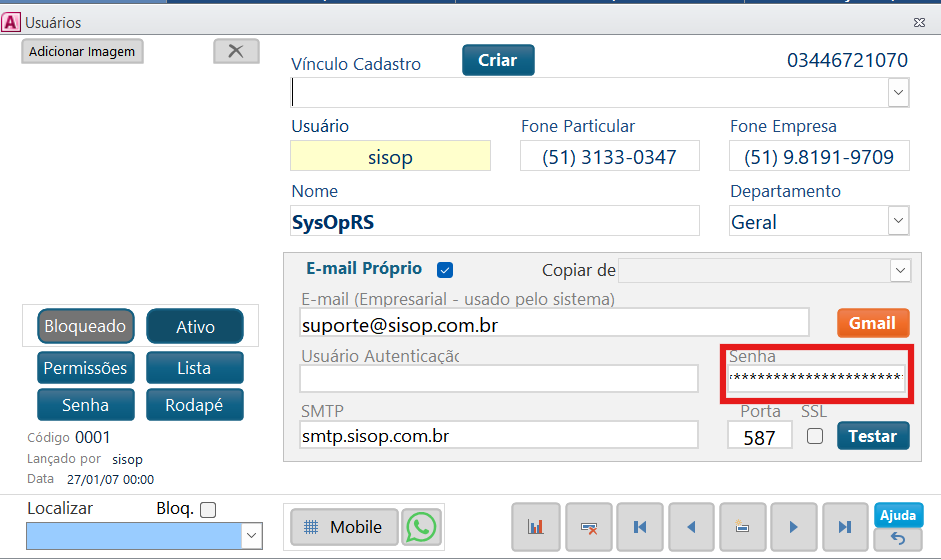The height and width of the screenshot is (560, 941).
Task: Jump to the first record
Action: pyautogui.click(x=640, y=527)
